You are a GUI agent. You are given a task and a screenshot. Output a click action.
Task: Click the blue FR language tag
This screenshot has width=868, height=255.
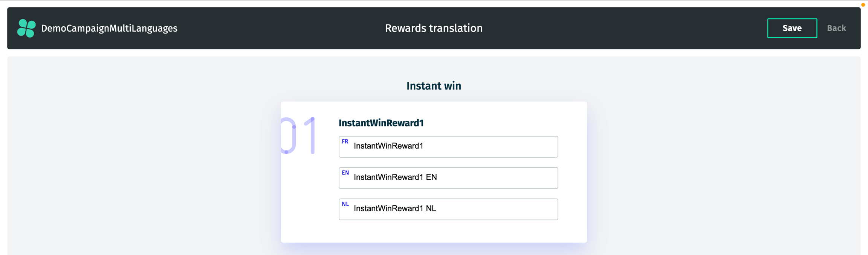coord(345,141)
